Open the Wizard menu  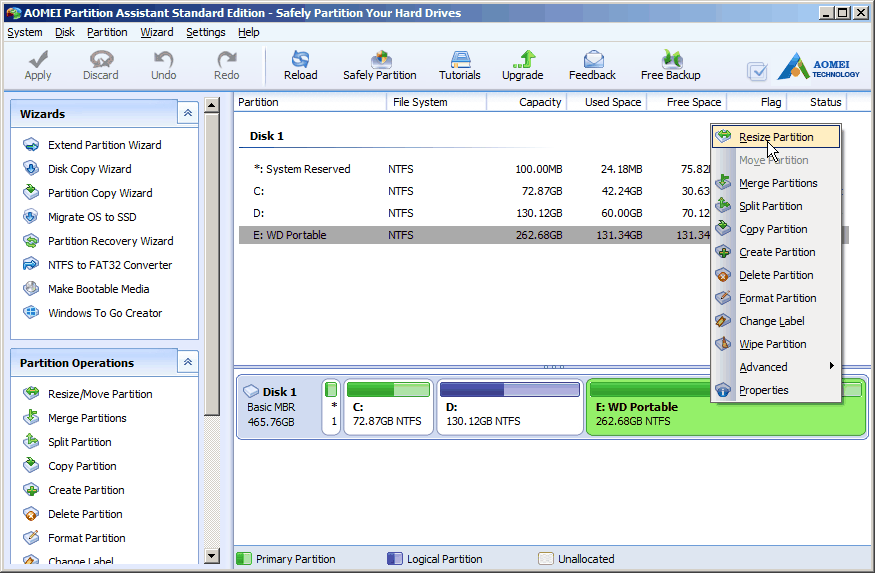click(157, 32)
